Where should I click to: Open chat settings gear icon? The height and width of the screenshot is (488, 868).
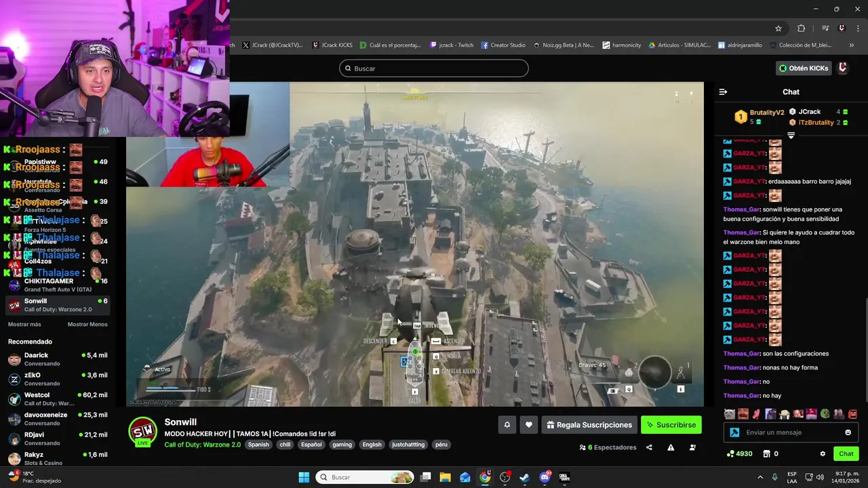[x=823, y=453]
